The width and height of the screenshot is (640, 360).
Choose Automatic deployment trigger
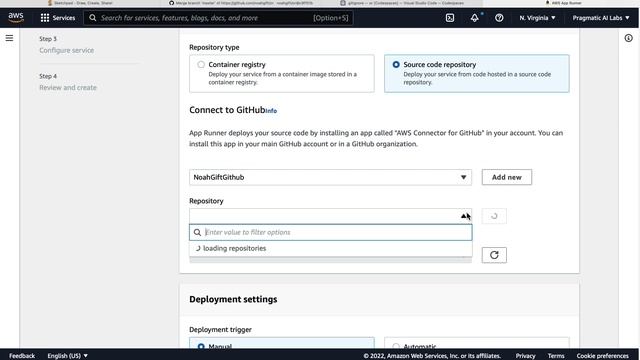(x=396, y=347)
